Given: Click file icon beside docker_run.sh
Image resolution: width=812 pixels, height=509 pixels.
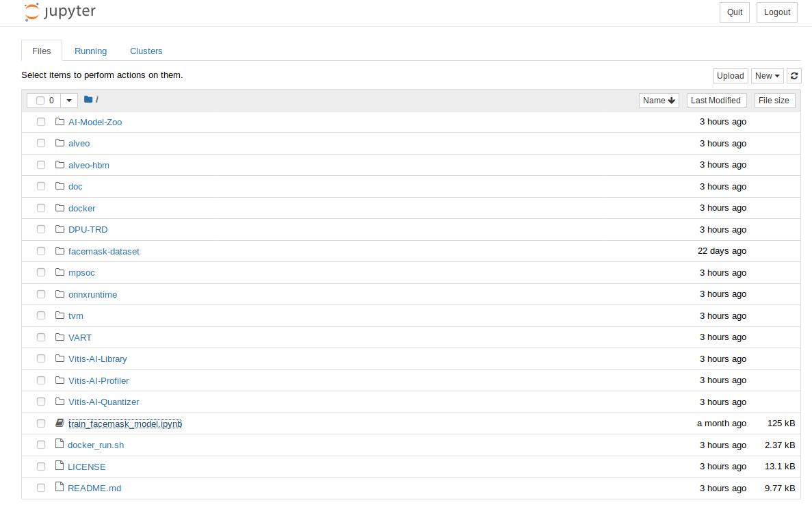Looking at the screenshot, I should click(60, 444).
